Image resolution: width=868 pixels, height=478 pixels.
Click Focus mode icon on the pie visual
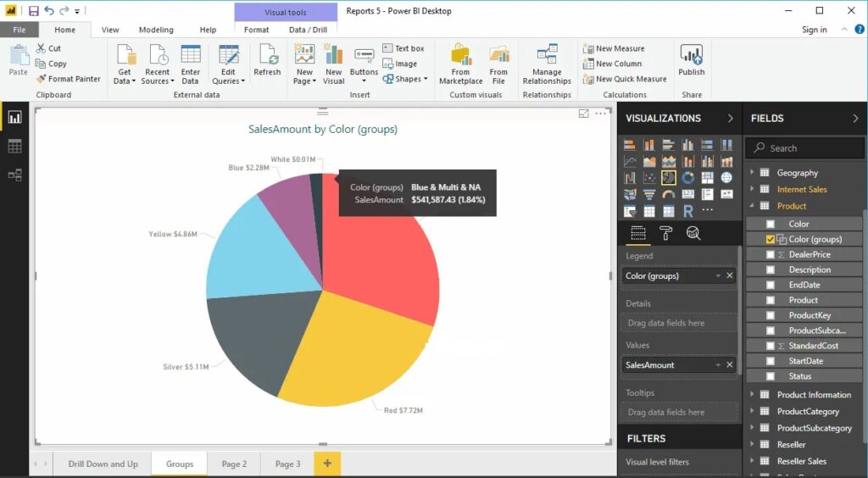[583, 114]
